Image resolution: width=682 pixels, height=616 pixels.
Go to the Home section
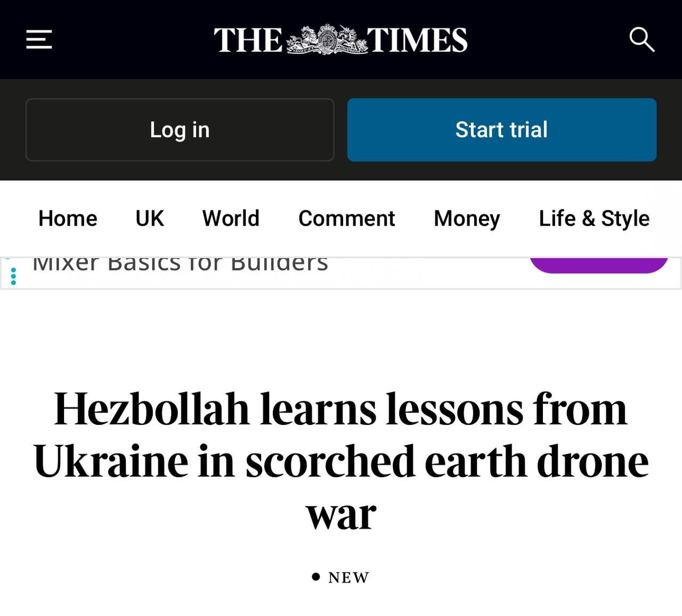(68, 218)
